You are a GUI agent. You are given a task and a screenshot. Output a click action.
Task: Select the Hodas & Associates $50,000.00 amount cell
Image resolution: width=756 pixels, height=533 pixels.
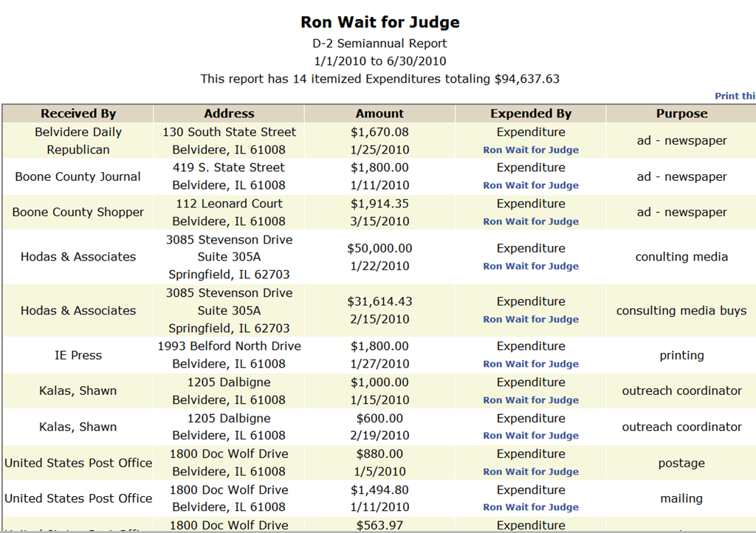[x=380, y=258]
